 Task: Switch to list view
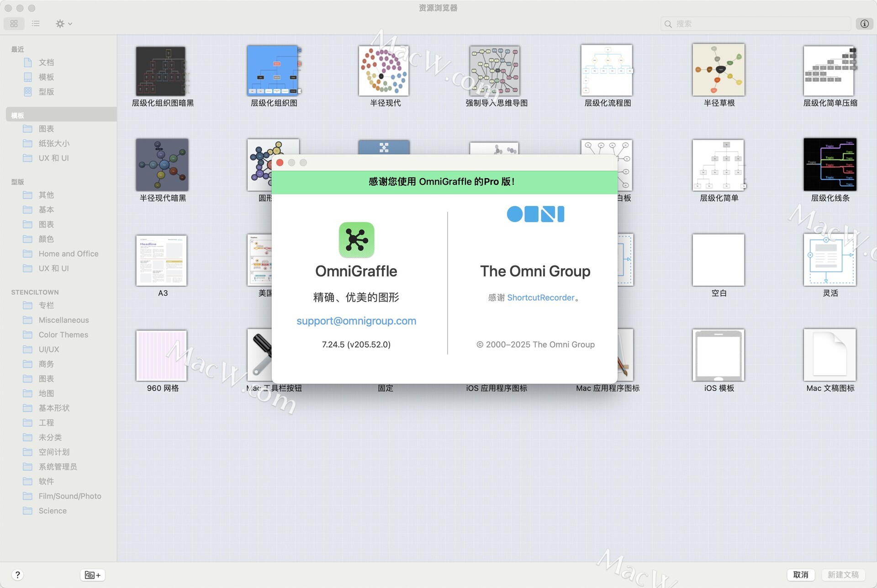click(x=36, y=23)
